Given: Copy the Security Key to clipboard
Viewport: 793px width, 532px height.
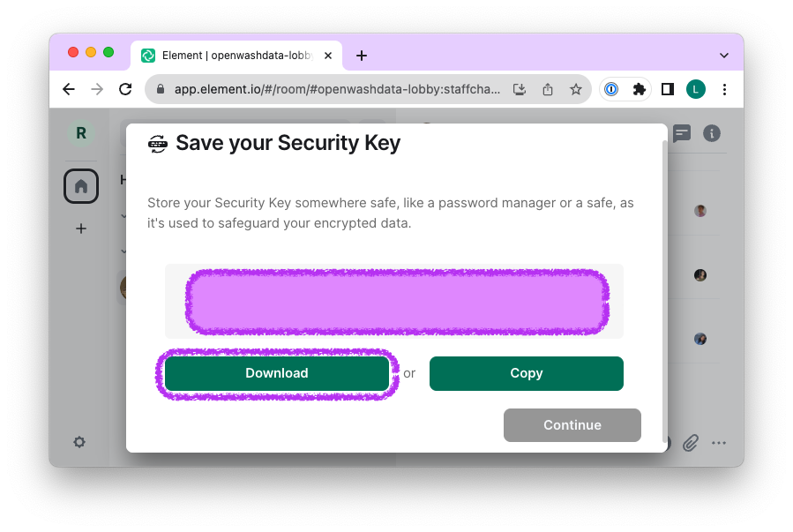Looking at the screenshot, I should [526, 373].
